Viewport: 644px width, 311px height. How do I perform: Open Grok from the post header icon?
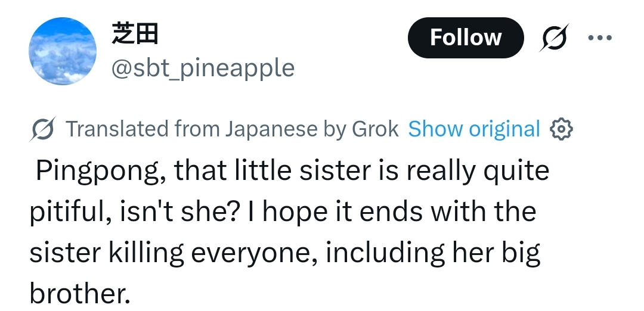point(554,38)
